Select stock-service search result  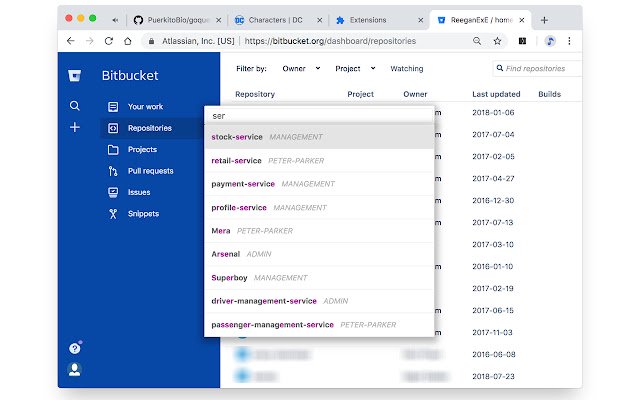(x=319, y=137)
